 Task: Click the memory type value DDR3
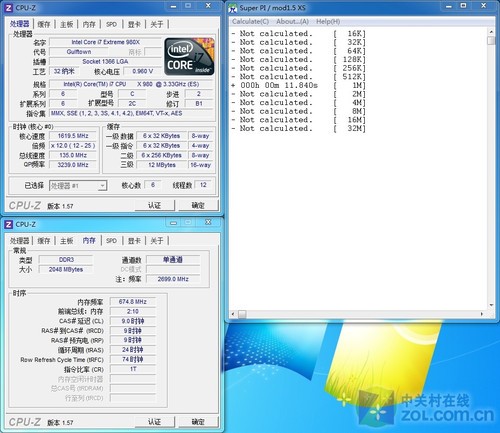(66, 260)
